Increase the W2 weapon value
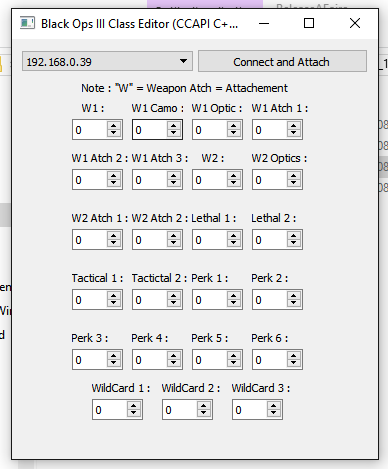 click(x=234, y=176)
